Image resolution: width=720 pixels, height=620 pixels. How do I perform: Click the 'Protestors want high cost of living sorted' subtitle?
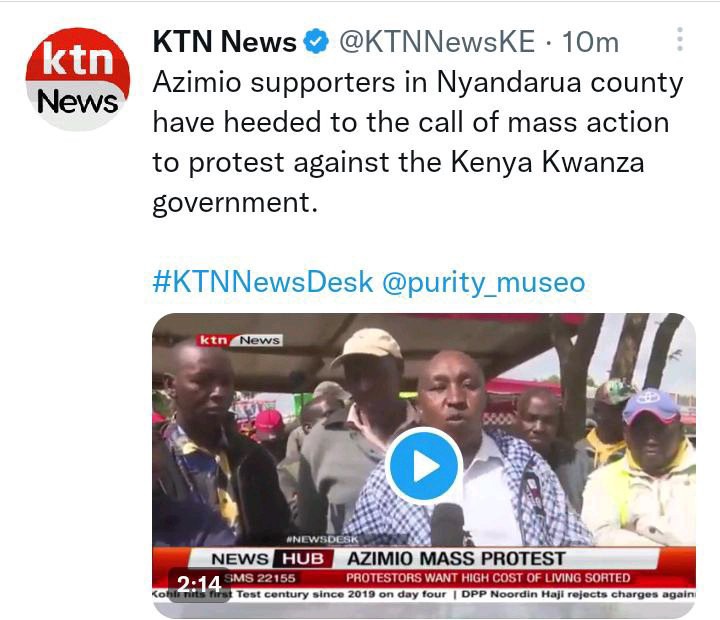488,578
